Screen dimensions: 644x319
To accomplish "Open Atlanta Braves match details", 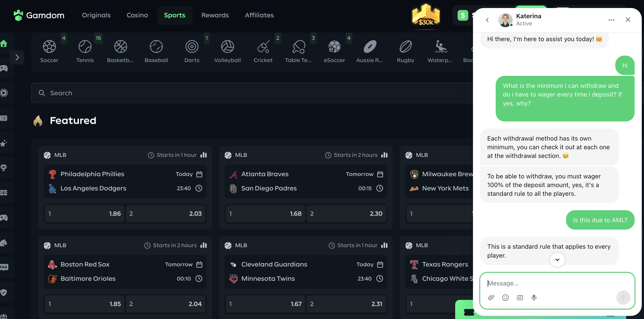I will pyautogui.click(x=306, y=181).
